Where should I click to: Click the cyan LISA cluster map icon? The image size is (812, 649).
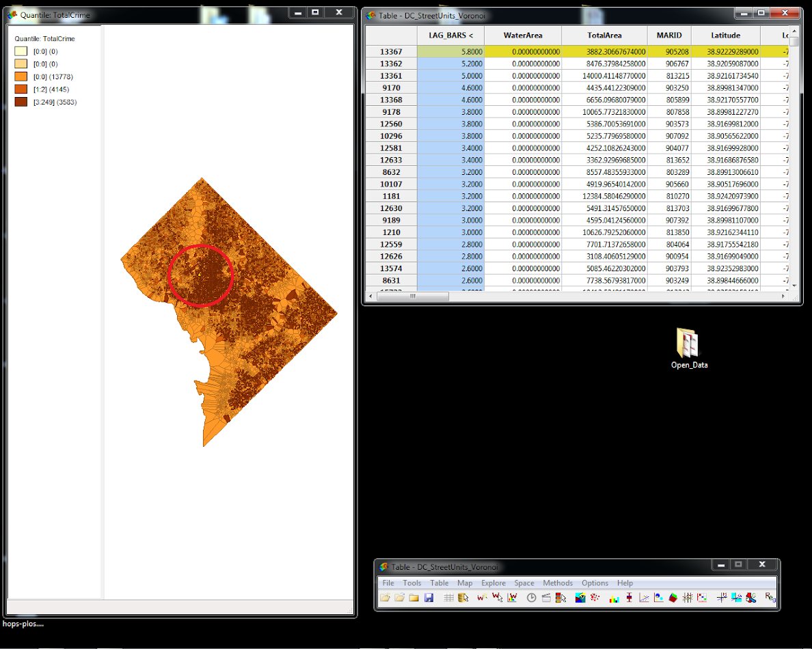736,598
